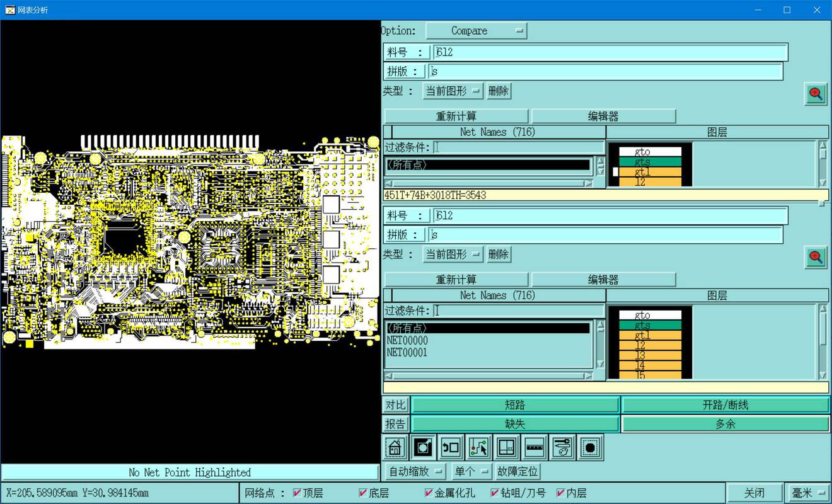Open the 毫米 units dropdown
This screenshot has height=504, width=832.
click(x=809, y=493)
